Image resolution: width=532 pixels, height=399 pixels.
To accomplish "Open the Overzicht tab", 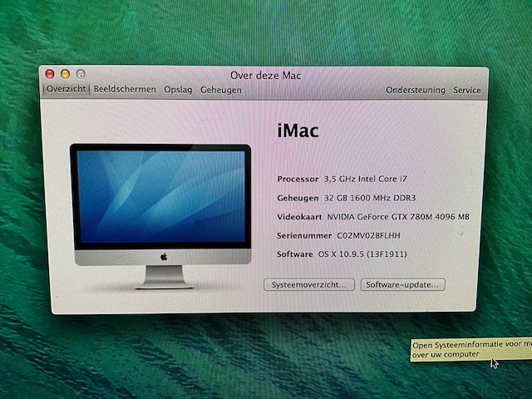I will [x=66, y=89].
